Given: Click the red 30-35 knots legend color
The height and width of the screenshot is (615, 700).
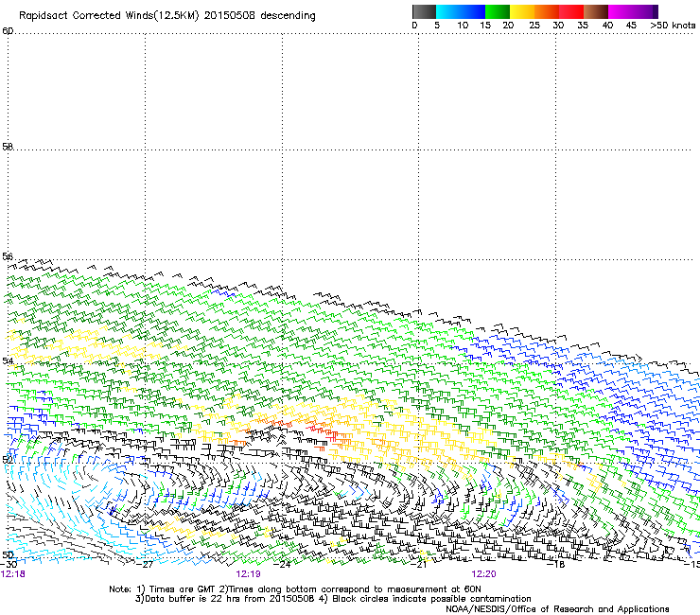Looking at the screenshot, I should coord(571,11).
